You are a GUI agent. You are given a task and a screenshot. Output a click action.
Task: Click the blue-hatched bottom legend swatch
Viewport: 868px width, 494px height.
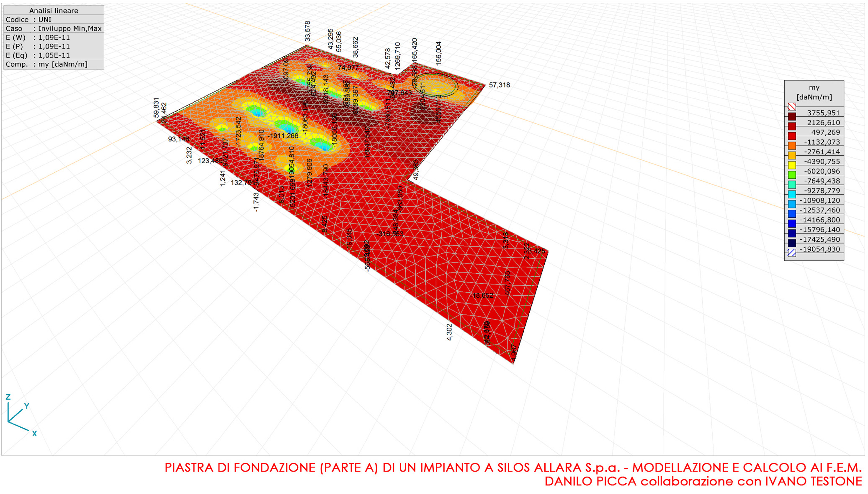coord(792,253)
